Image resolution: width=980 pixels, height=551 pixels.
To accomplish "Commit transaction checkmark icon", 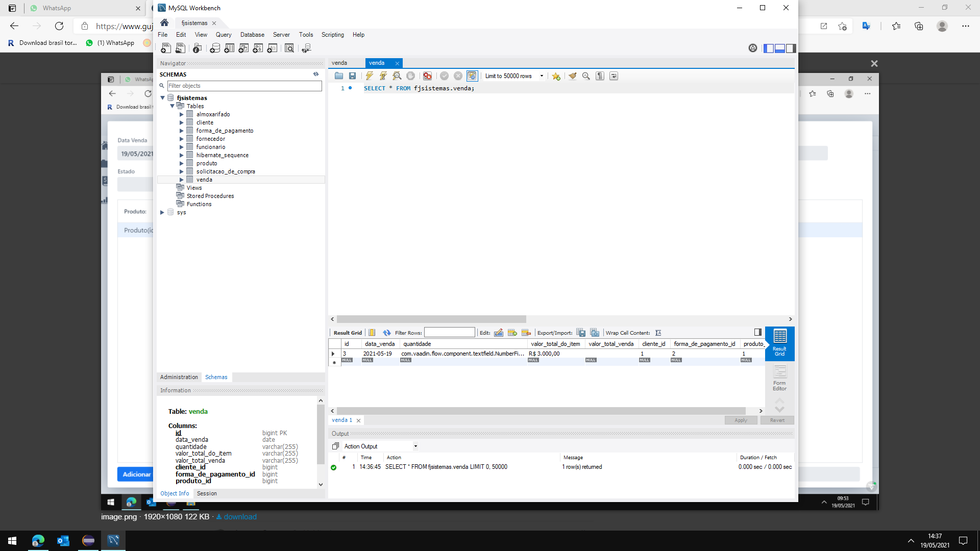I will 445,76.
